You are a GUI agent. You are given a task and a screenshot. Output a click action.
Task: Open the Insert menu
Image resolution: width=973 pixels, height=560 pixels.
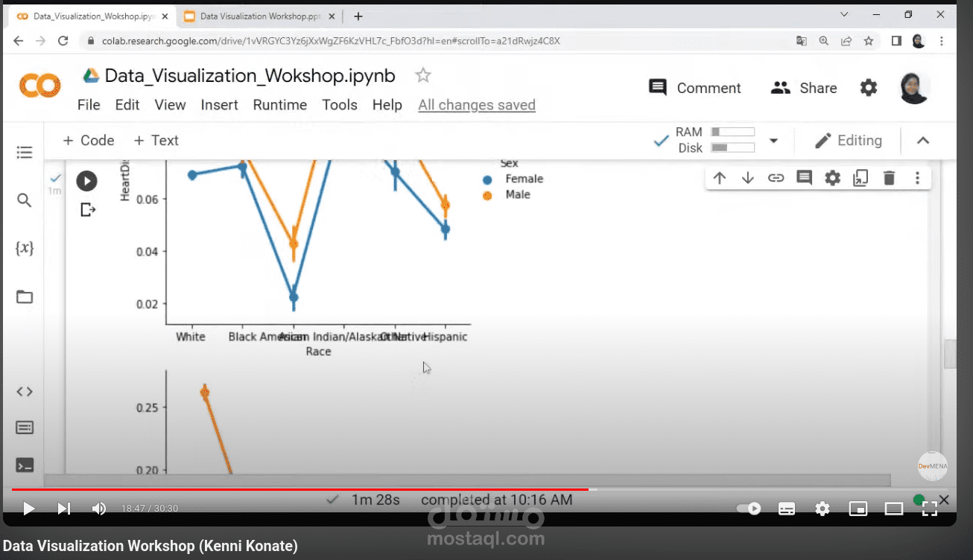click(220, 105)
